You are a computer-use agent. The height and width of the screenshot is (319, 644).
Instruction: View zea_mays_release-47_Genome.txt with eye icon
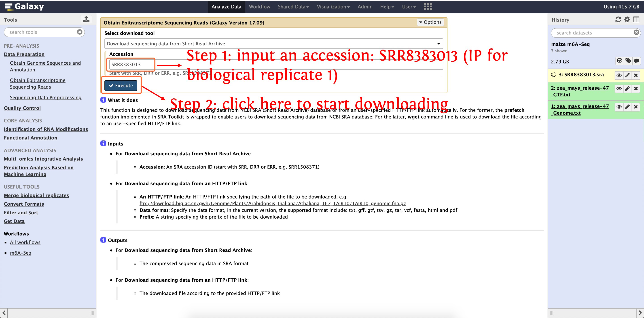[x=619, y=107]
